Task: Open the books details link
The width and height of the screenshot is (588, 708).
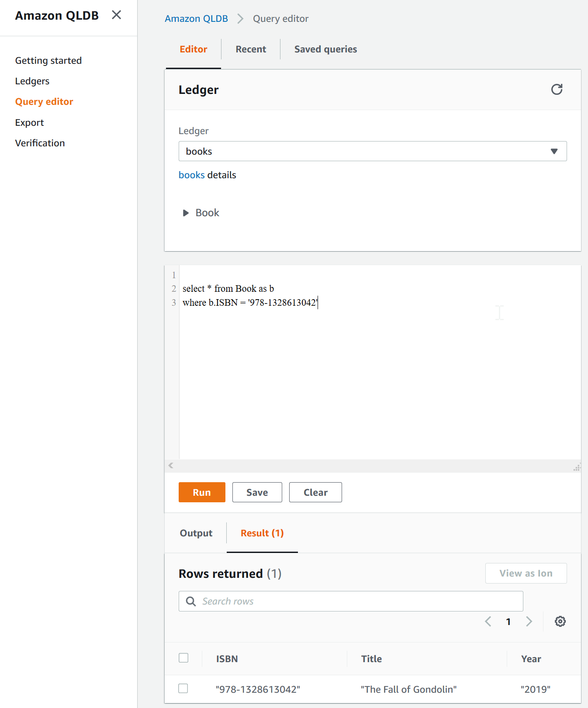Action: [x=191, y=175]
